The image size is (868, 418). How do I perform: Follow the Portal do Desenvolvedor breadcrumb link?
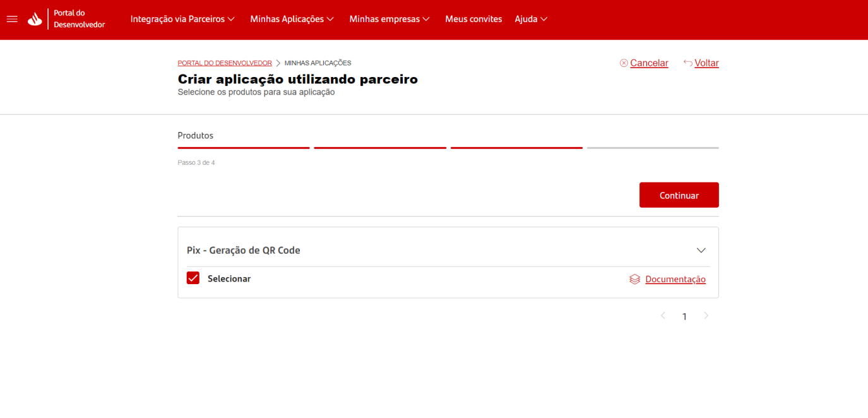coord(225,63)
